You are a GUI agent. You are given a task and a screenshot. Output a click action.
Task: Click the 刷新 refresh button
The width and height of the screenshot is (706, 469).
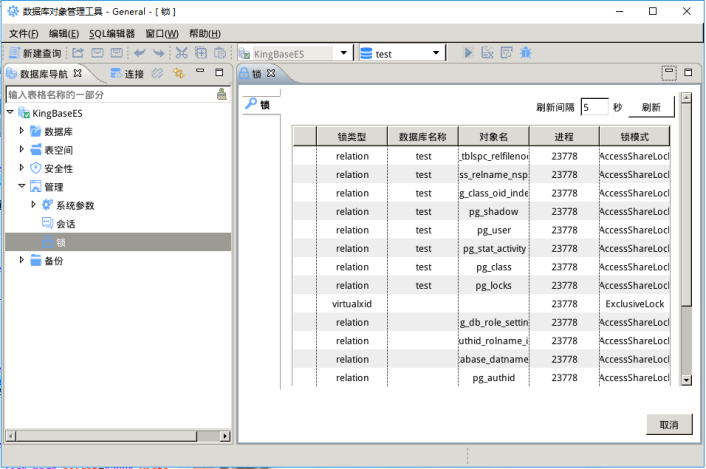(x=651, y=107)
